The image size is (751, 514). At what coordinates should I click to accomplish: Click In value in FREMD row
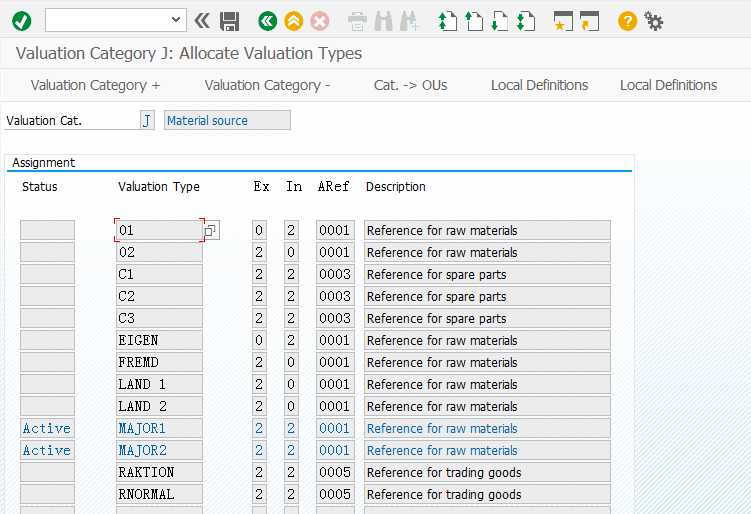pyautogui.click(x=291, y=363)
